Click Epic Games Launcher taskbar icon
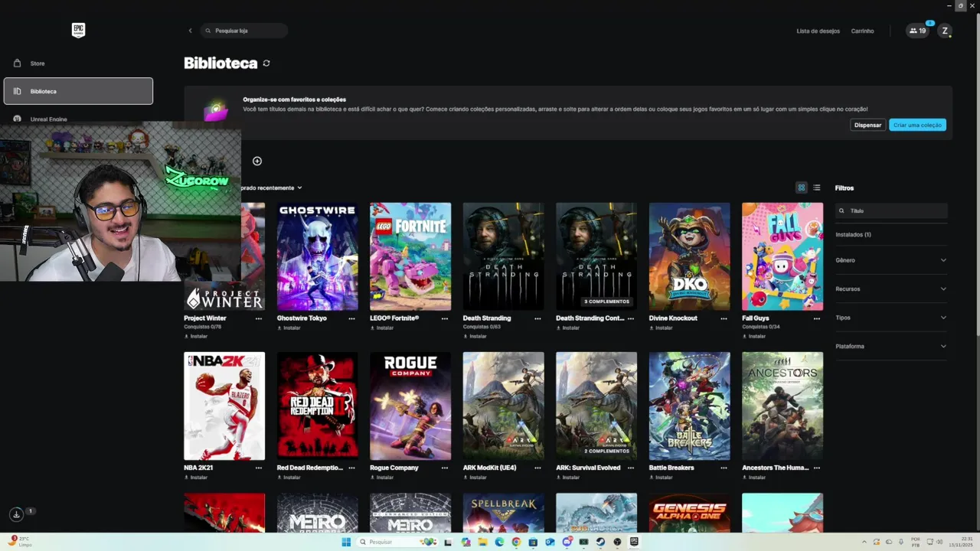 coord(634,542)
